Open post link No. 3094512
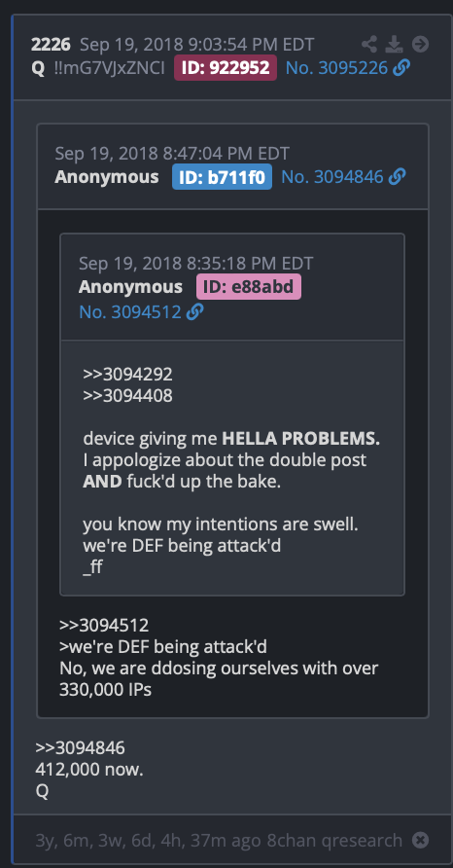Viewport: 453px width, 868px height. [x=130, y=312]
